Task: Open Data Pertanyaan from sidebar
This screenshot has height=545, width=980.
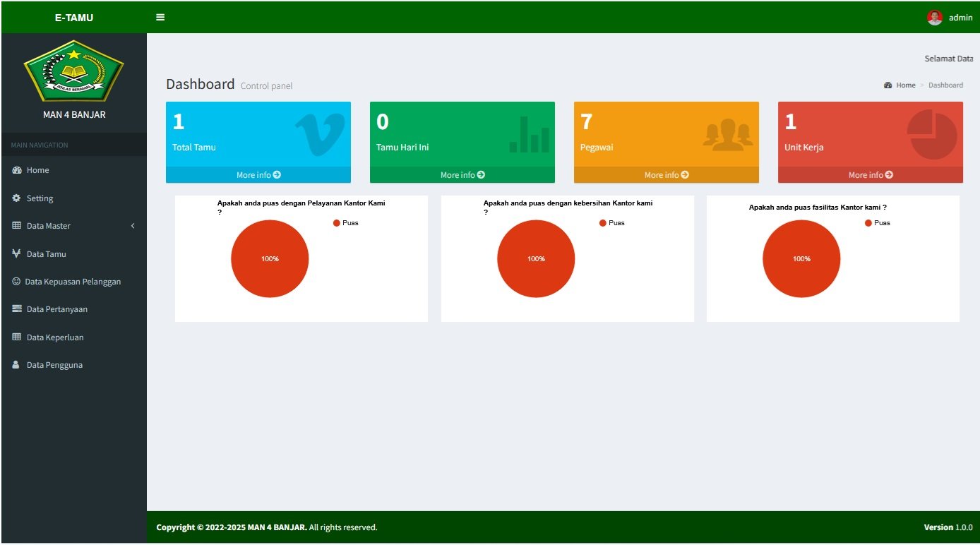Action: (x=56, y=309)
